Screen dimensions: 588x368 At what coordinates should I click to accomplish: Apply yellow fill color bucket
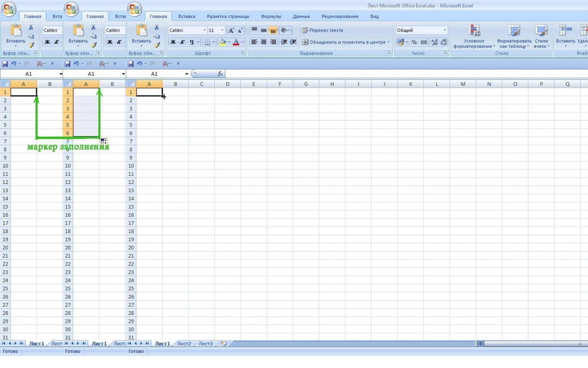coord(223,42)
